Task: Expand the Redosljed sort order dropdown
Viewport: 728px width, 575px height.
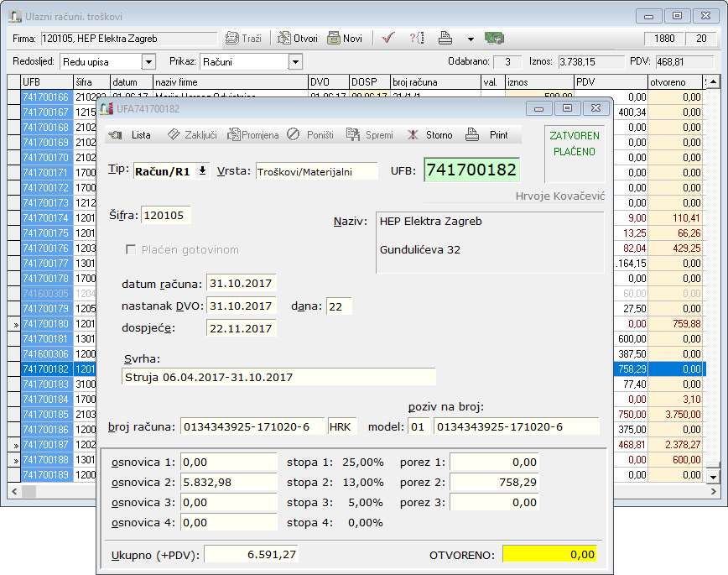Action: coord(148,61)
